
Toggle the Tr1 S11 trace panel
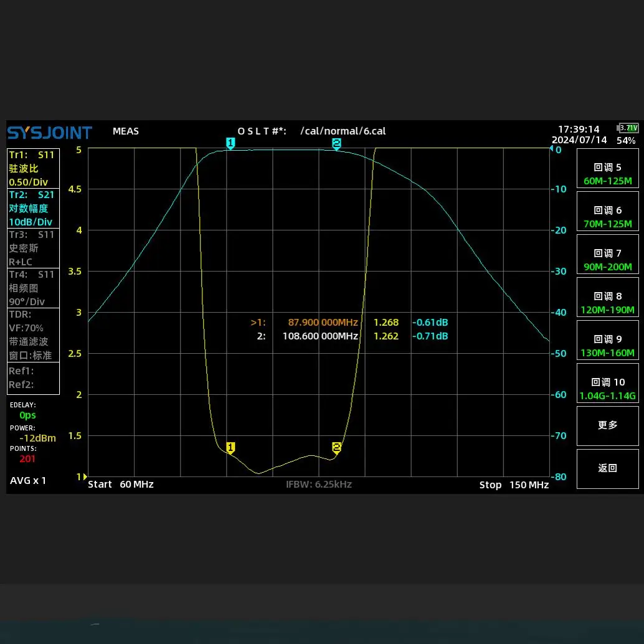[33, 168]
